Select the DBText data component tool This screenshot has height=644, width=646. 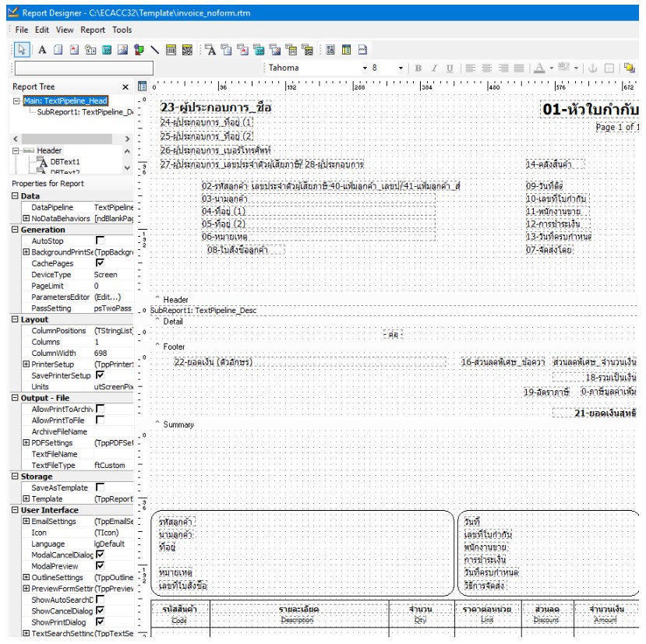(x=210, y=50)
